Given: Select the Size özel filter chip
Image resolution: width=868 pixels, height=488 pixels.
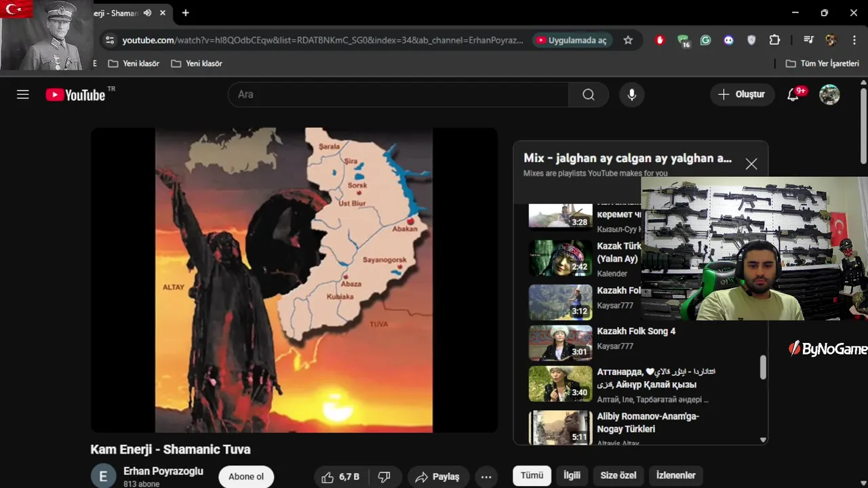Looking at the screenshot, I should tap(618, 475).
